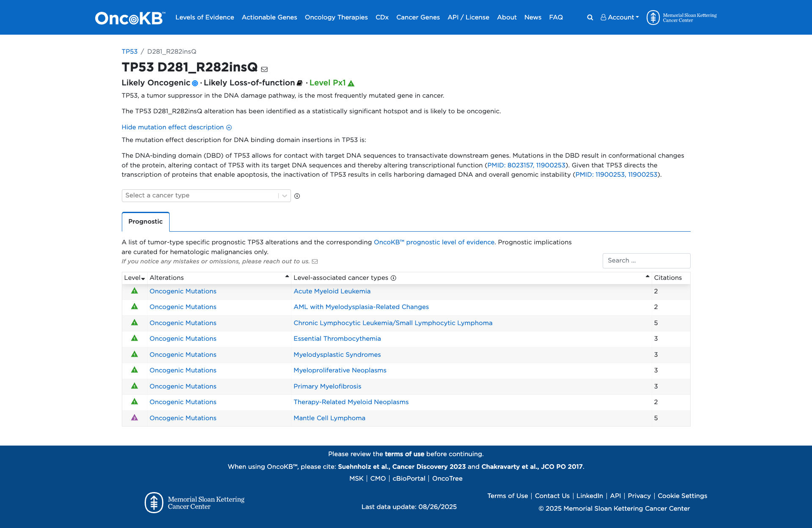Viewport: 812px width, 528px height.
Task: Click info icon next to cancer type selector
Action: click(297, 196)
